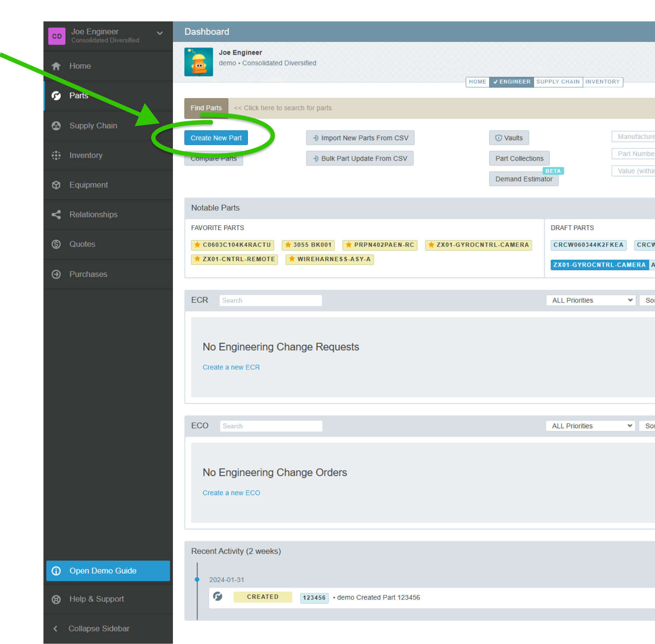Select the Equipment cube icon
This screenshot has height=644, width=655.
[56, 185]
